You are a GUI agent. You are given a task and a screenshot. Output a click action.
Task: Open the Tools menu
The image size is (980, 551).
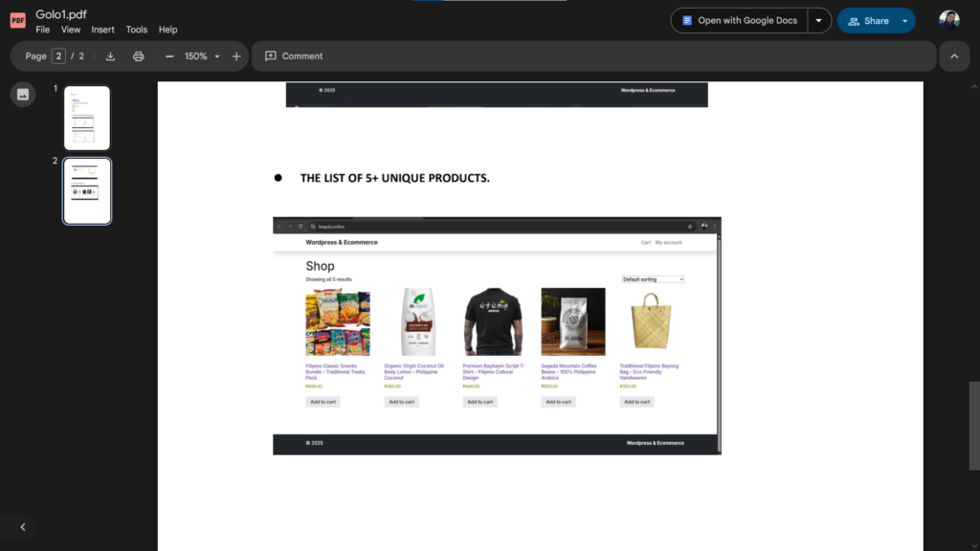tap(136, 30)
